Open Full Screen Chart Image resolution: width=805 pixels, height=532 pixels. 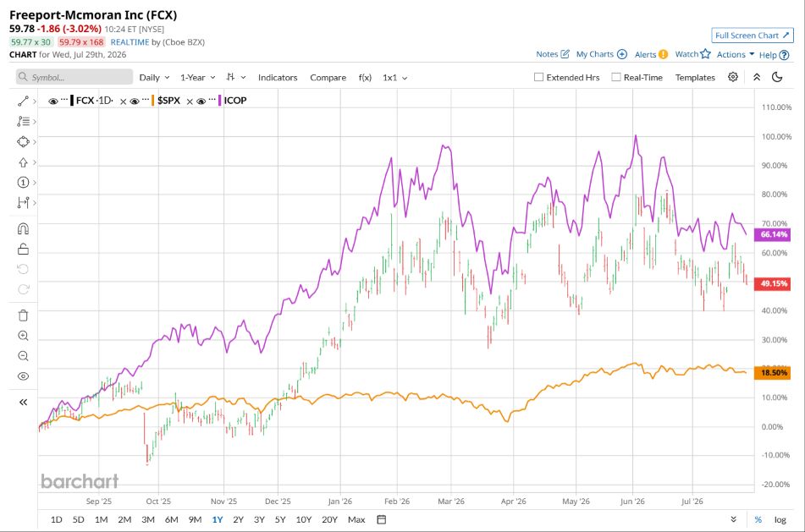(753, 36)
